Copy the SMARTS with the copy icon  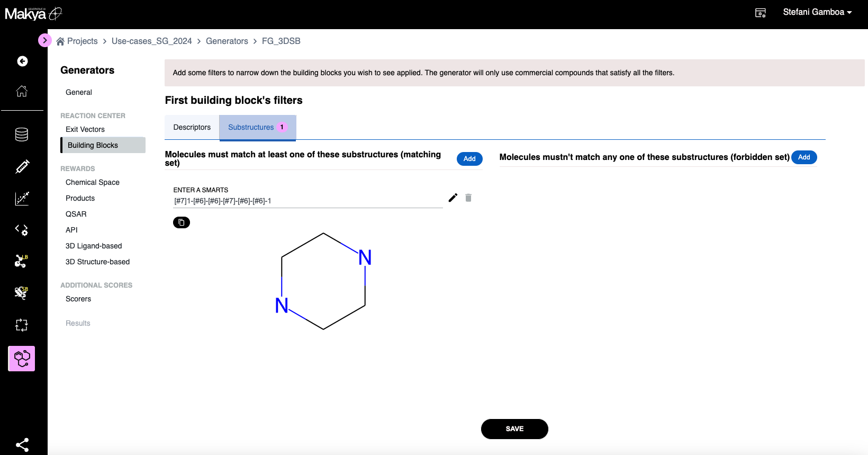[182, 222]
